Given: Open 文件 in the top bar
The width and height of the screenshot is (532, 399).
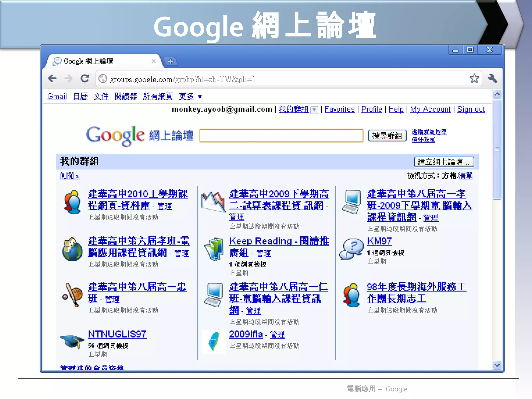Looking at the screenshot, I should coord(101,96).
